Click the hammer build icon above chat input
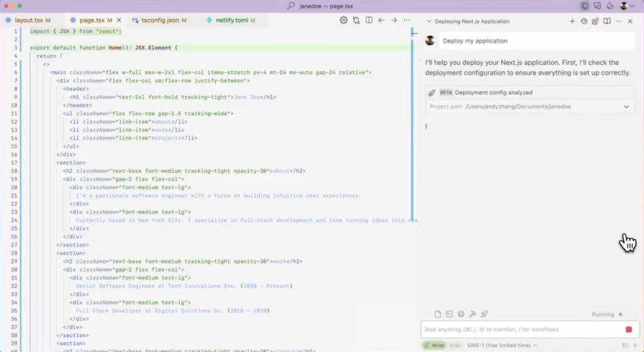Viewport: 644px width, 352px height. (472, 314)
